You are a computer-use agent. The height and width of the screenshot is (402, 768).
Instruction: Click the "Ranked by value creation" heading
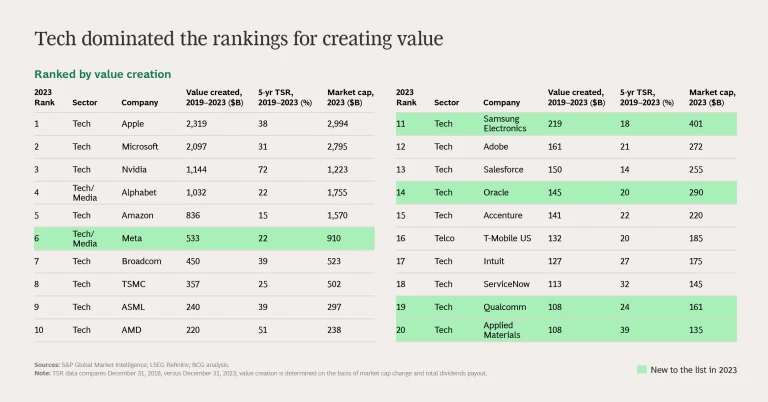tap(102, 74)
